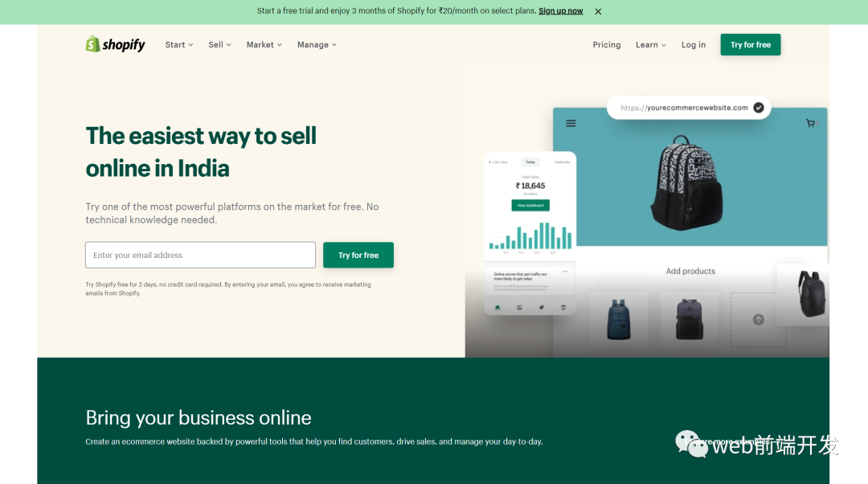Open the Learn dropdown menu
This screenshot has height=484, width=868.
click(650, 45)
